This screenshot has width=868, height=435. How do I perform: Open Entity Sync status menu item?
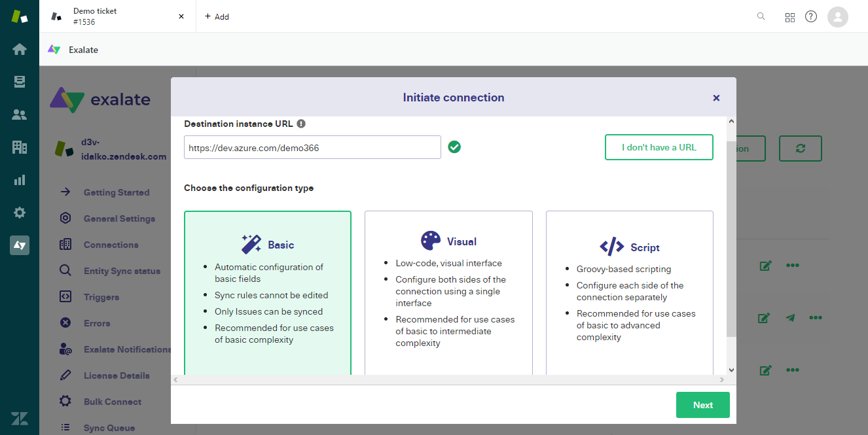point(122,271)
